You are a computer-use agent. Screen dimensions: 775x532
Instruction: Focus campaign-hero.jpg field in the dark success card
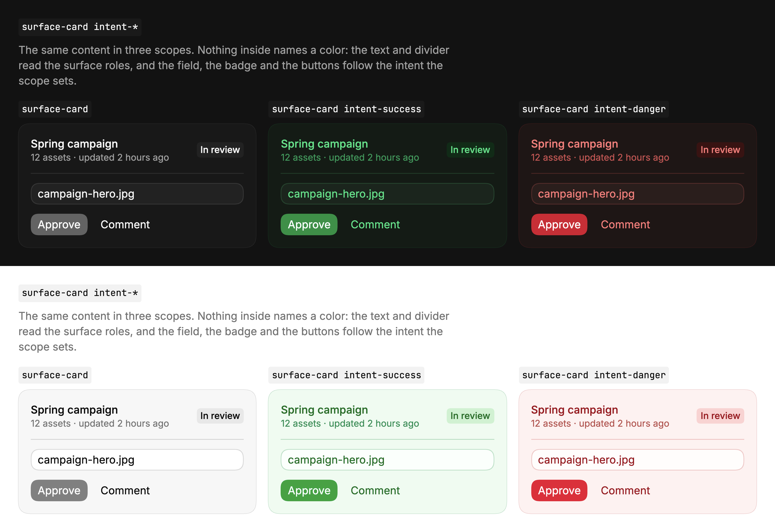tap(387, 194)
